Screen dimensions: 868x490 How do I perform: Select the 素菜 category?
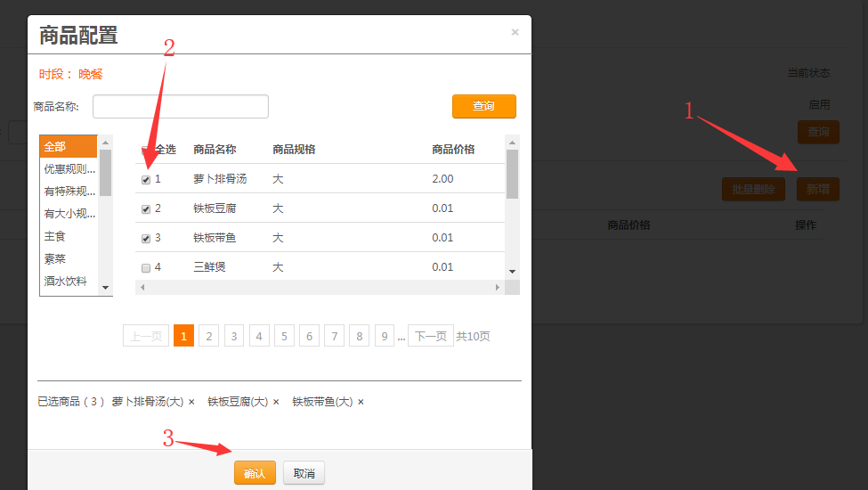click(x=69, y=258)
